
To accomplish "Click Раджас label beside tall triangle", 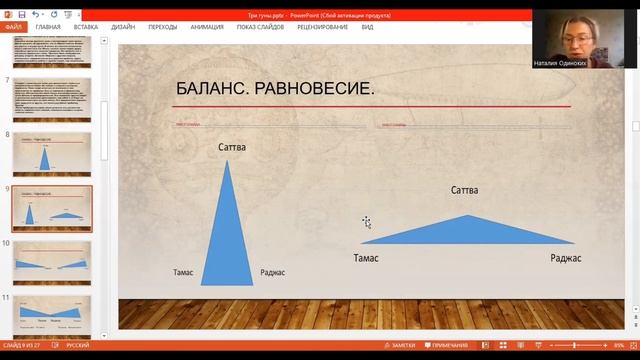I will point(273,272).
